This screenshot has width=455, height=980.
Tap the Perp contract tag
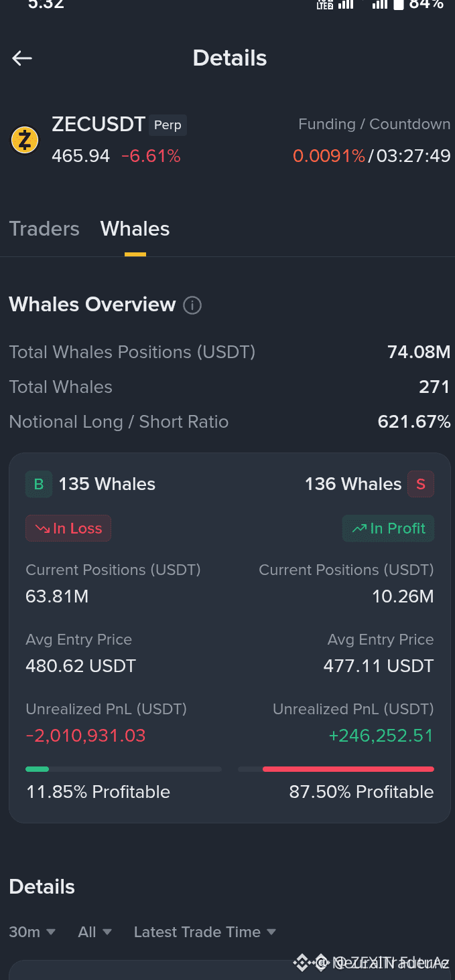(168, 125)
